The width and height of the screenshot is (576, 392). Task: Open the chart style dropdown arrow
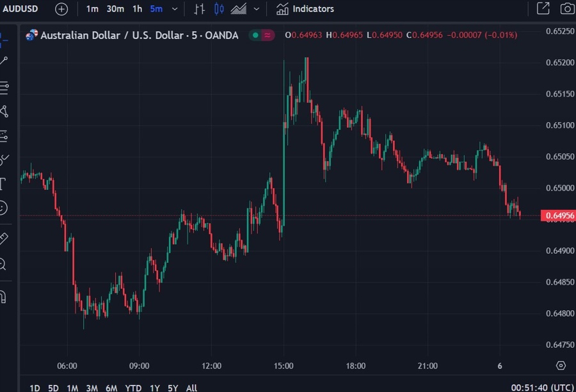pyautogui.click(x=255, y=9)
